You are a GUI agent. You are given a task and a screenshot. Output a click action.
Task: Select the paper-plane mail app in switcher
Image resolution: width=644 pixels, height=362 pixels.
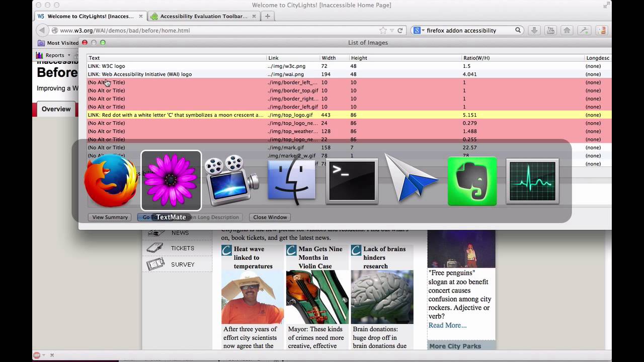coord(412,178)
